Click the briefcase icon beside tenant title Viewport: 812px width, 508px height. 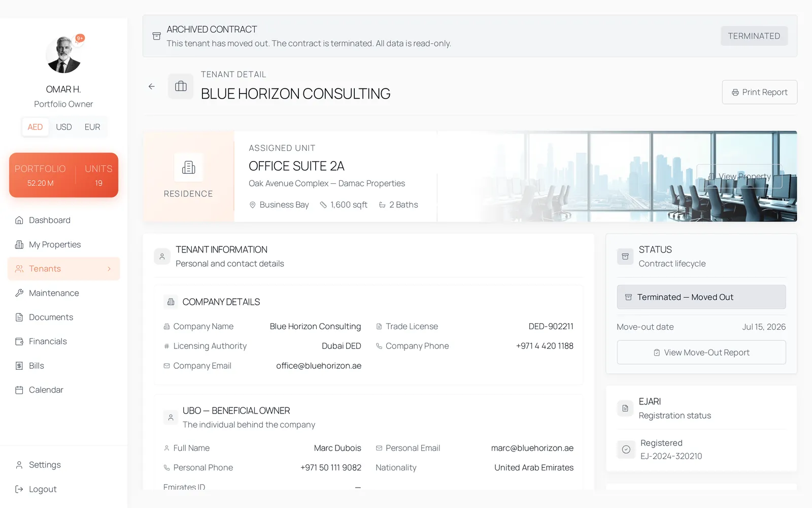(x=181, y=86)
